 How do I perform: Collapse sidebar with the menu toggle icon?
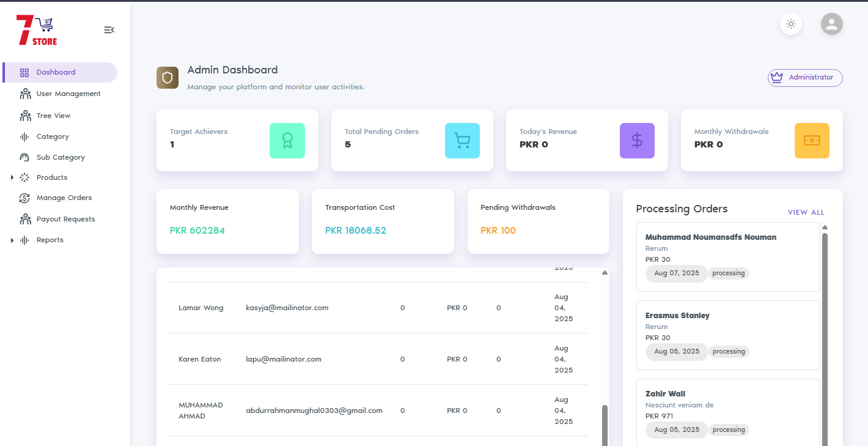click(x=109, y=30)
